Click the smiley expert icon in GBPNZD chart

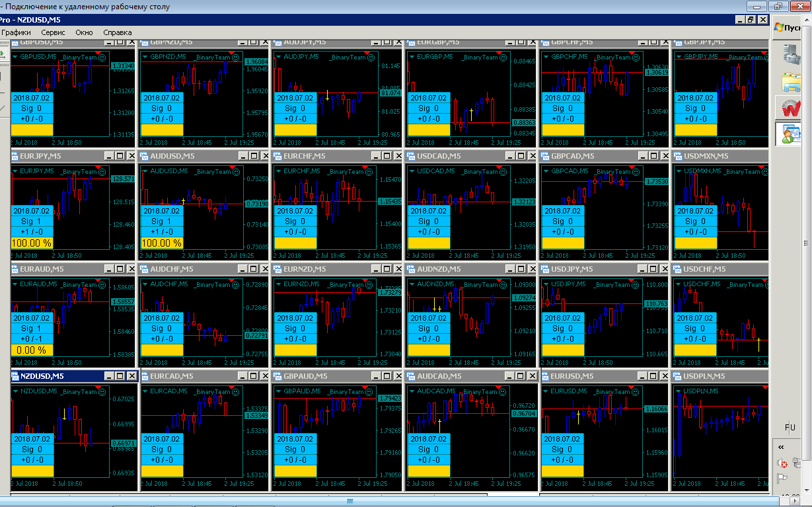[x=237, y=58]
